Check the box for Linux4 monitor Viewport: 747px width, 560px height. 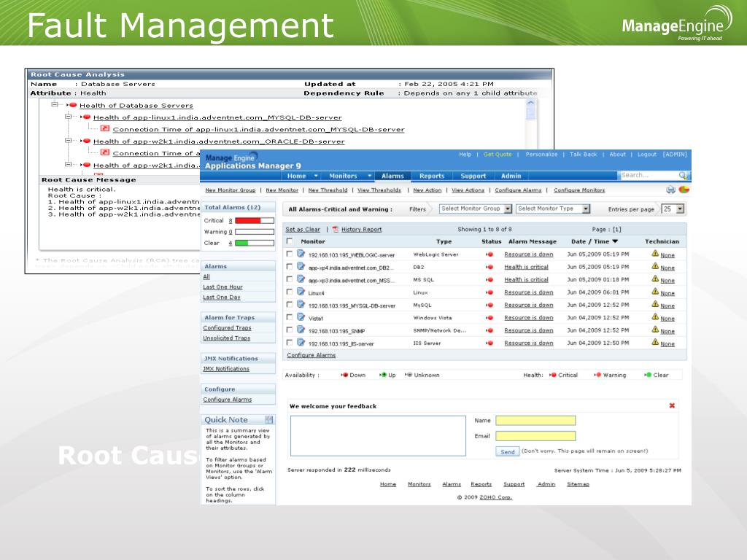pos(289,292)
